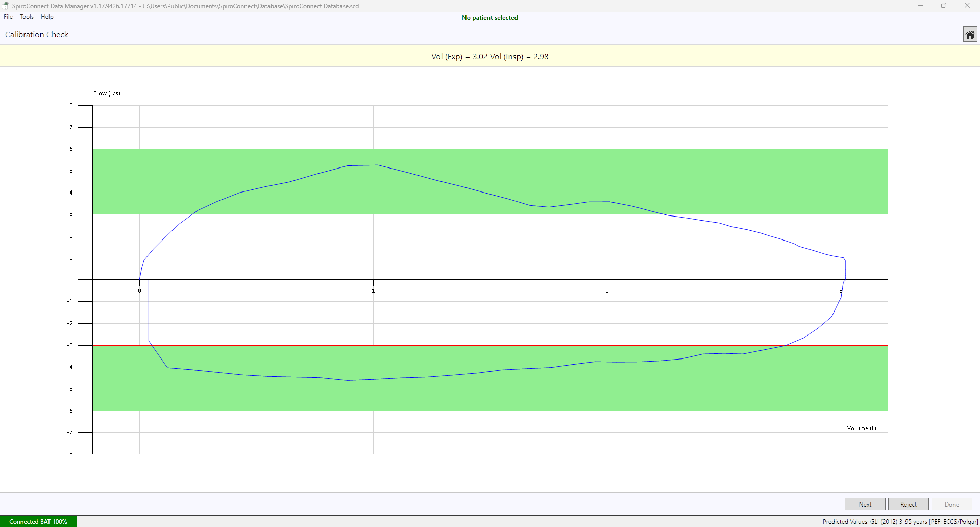Click the Volume (L) axis label
Screen dimensions: 980x527
coord(862,428)
